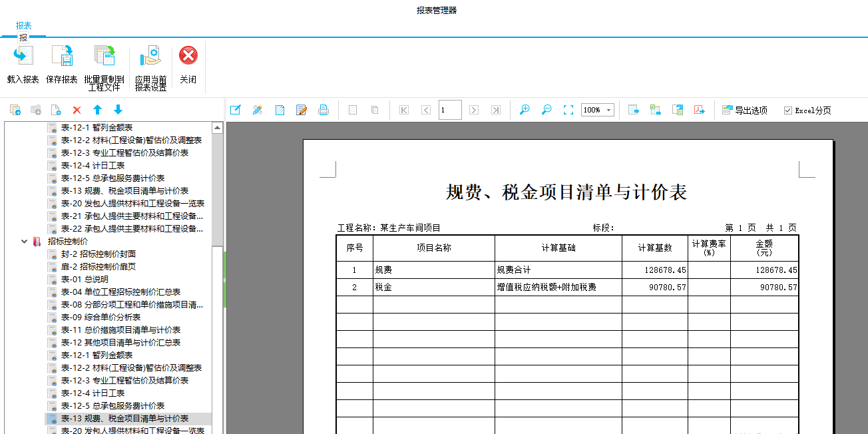Click the 批量复制到工程文件 icon
This screenshot has width=868, height=434.
pos(104,56)
